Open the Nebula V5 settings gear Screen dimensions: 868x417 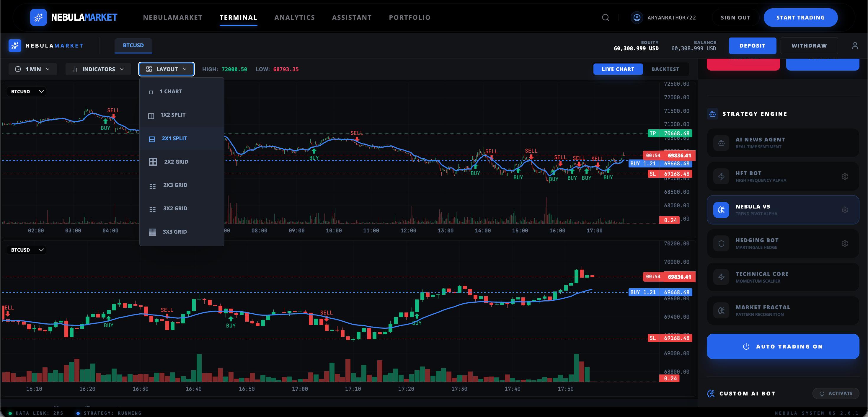pyautogui.click(x=844, y=210)
